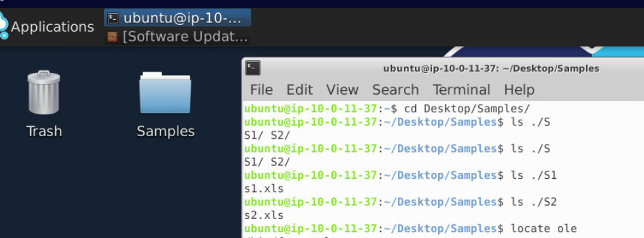Switch to ubuntu@ip-10 terminal taskbar entry
This screenshot has height=238, width=644.
tap(178, 18)
